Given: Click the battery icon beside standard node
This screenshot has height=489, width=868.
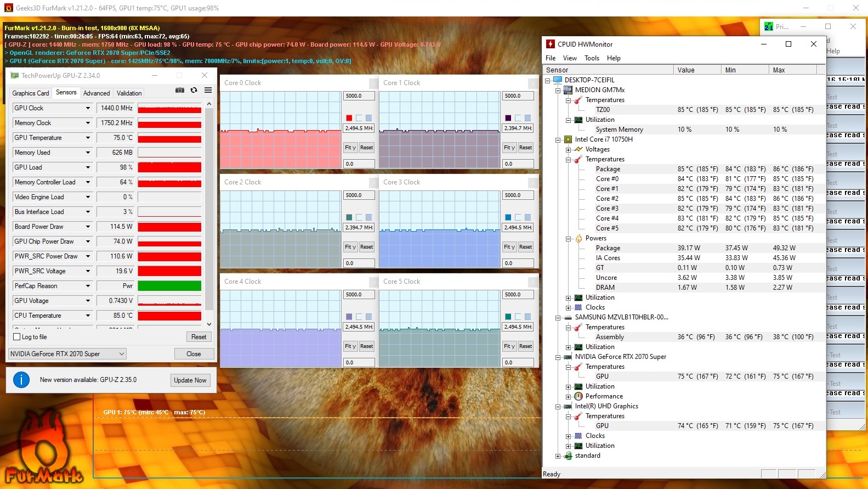Looking at the screenshot, I should click(568, 456).
